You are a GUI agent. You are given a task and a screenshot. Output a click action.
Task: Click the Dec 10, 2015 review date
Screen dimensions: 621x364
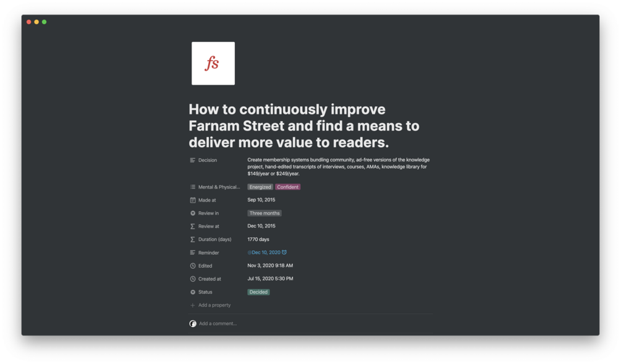261,226
